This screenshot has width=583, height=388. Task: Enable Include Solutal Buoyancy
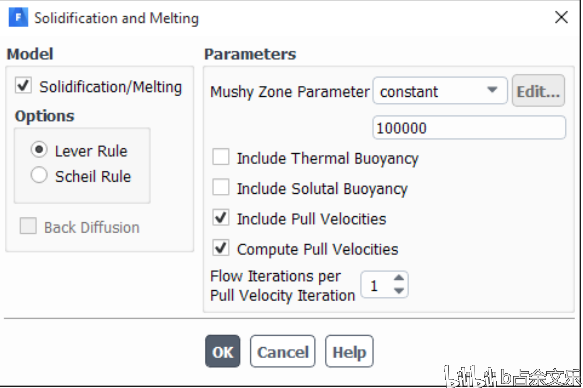(x=221, y=187)
